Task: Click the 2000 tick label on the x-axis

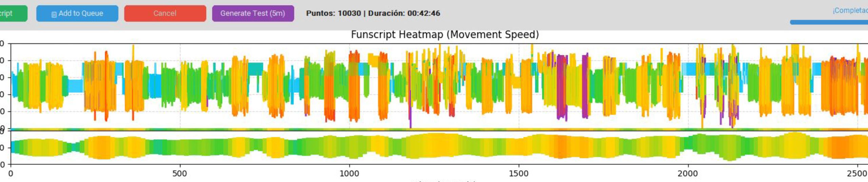Action: click(x=687, y=174)
